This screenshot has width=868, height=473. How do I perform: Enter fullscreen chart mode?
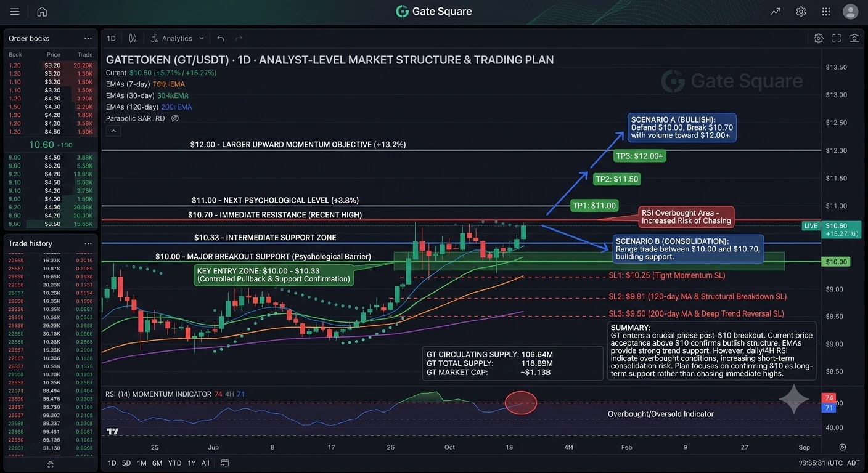pyautogui.click(x=837, y=38)
